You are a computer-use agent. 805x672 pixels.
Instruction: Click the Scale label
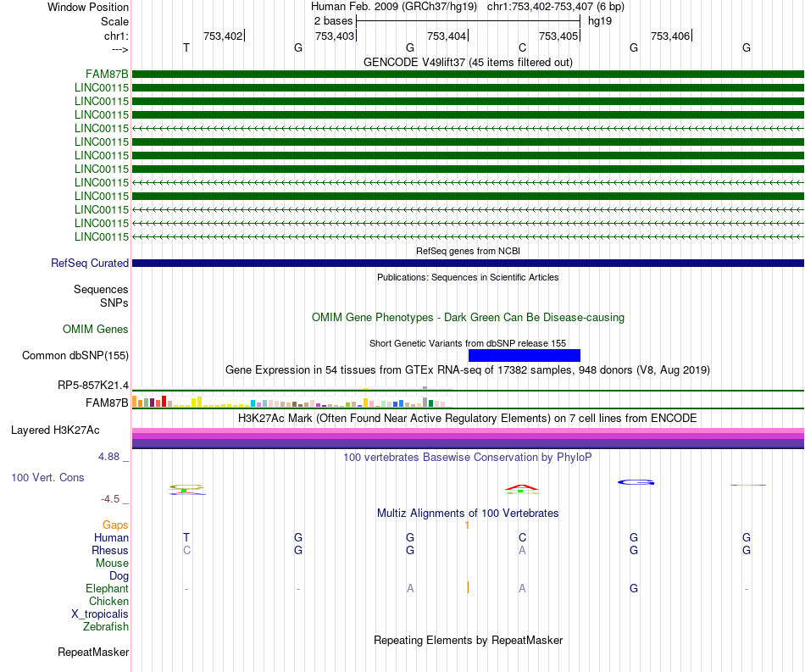pos(114,21)
